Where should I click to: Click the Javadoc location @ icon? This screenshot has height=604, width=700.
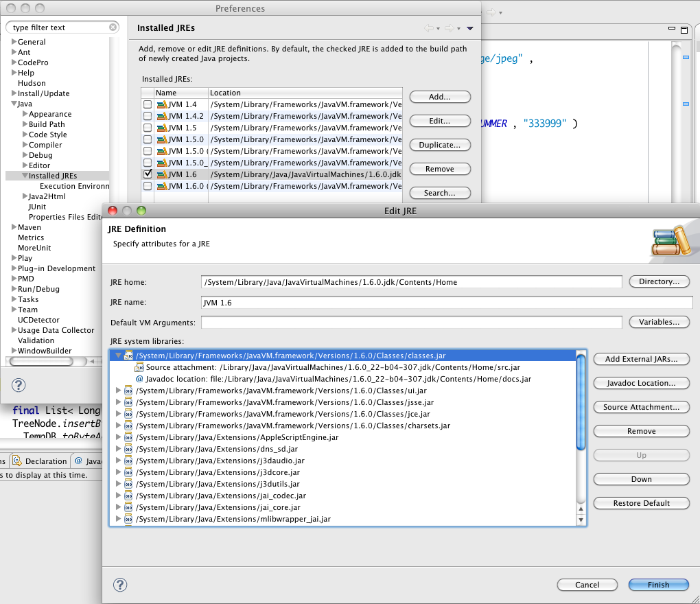139,379
